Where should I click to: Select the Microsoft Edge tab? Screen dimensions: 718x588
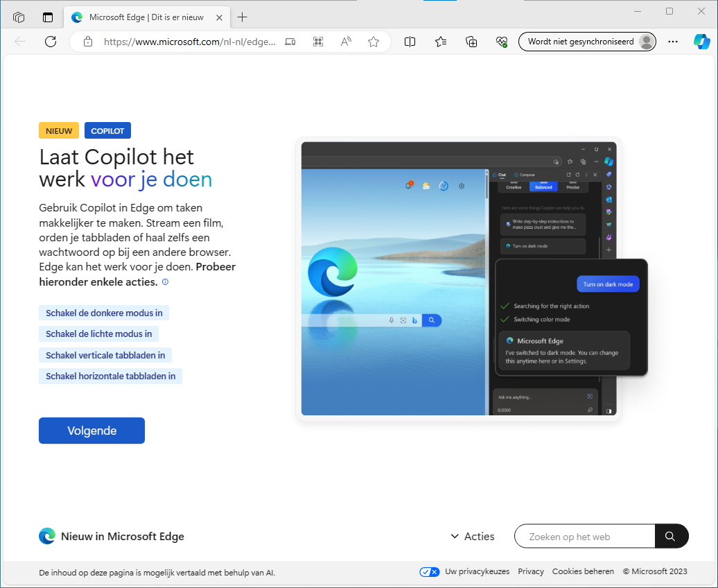pos(146,17)
